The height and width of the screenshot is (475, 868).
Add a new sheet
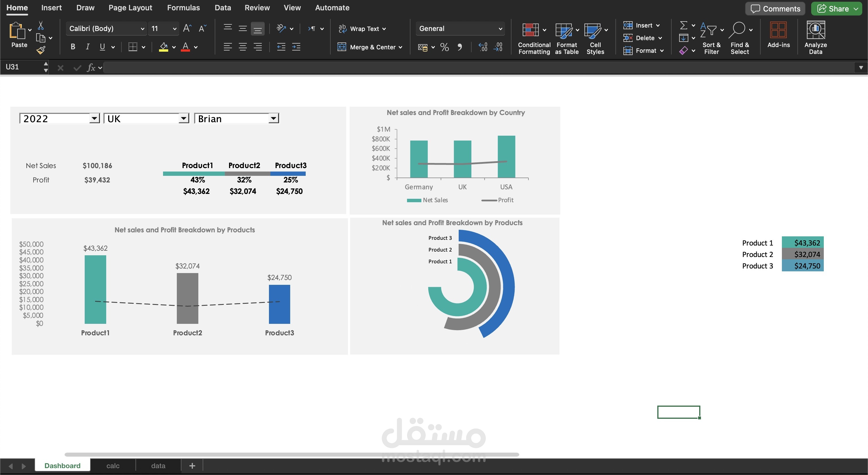[x=192, y=466]
